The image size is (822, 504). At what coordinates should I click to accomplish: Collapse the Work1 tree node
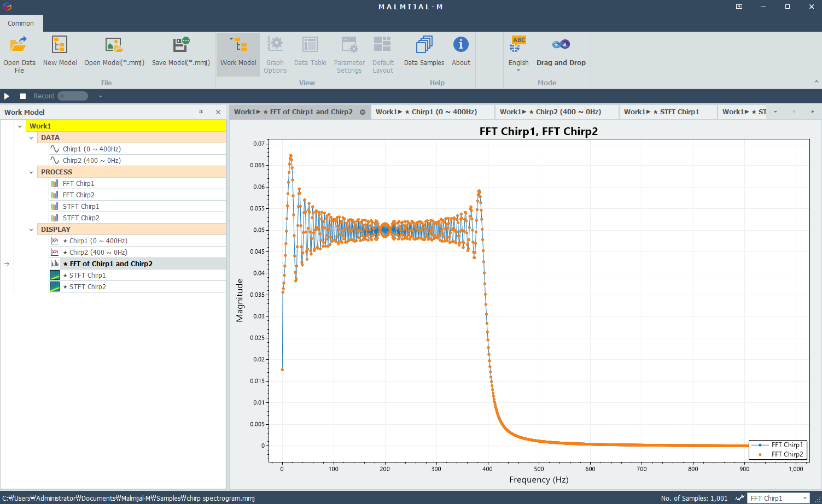[x=20, y=126]
